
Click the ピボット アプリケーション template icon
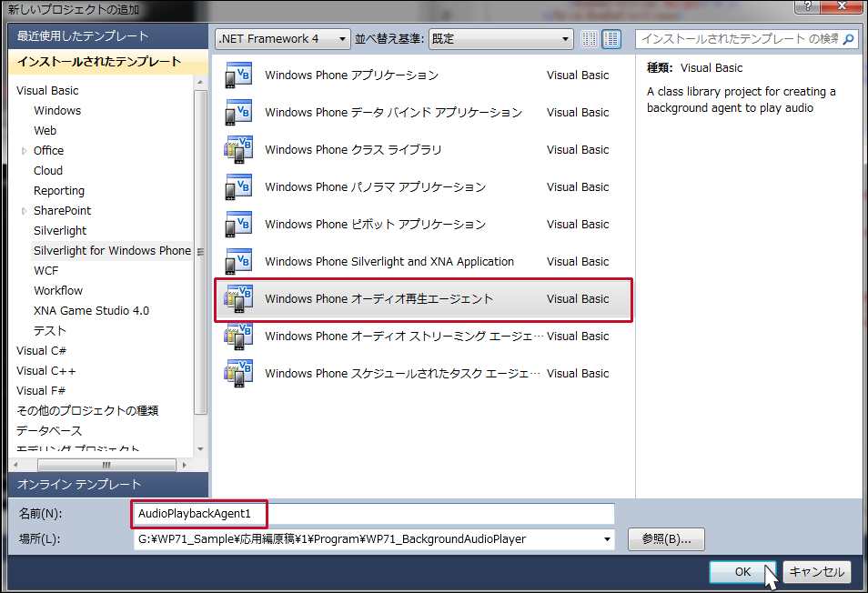[238, 224]
